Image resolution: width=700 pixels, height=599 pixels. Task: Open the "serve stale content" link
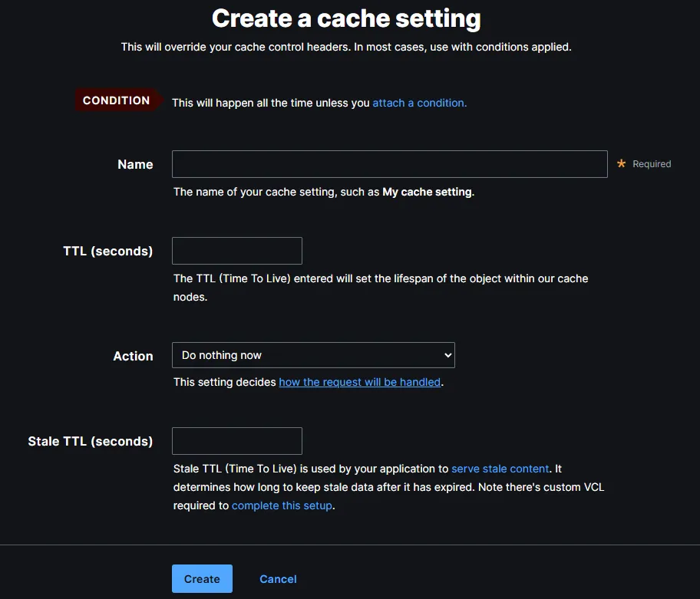(x=500, y=469)
